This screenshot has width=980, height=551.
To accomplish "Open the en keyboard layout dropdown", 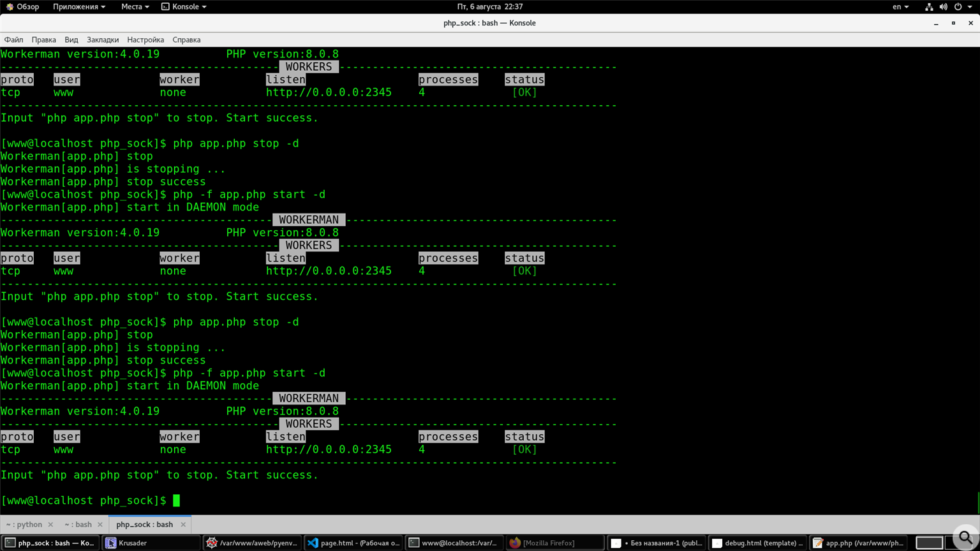I will coord(900,7).
